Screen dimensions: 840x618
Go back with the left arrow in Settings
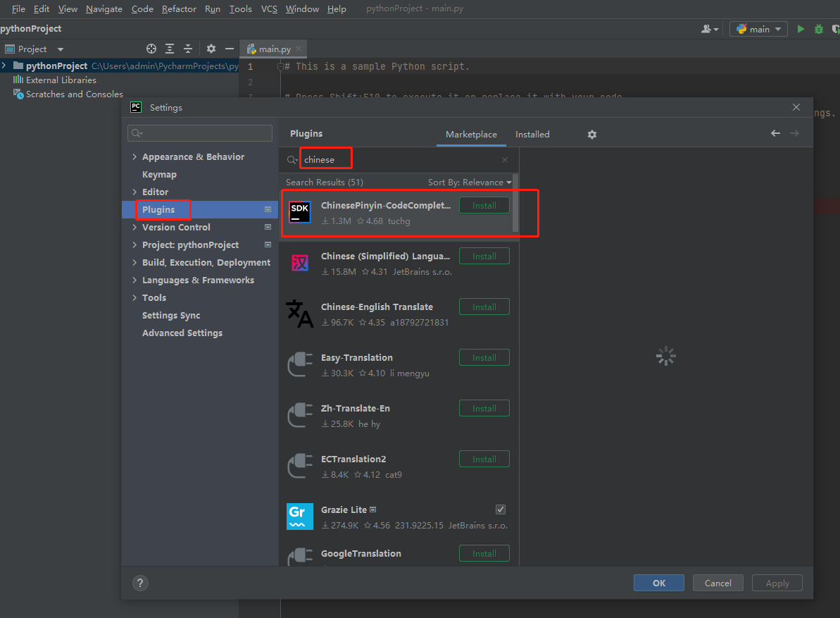[x=775, y=133]
